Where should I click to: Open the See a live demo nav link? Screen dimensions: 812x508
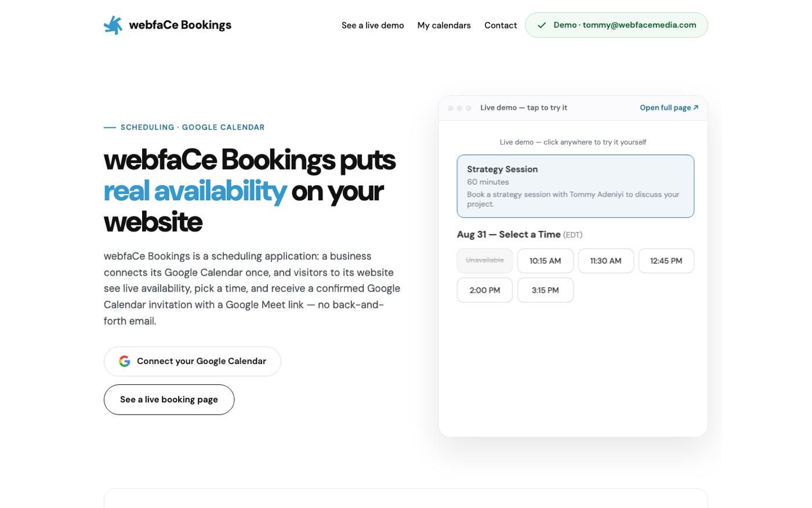(373, 26)
